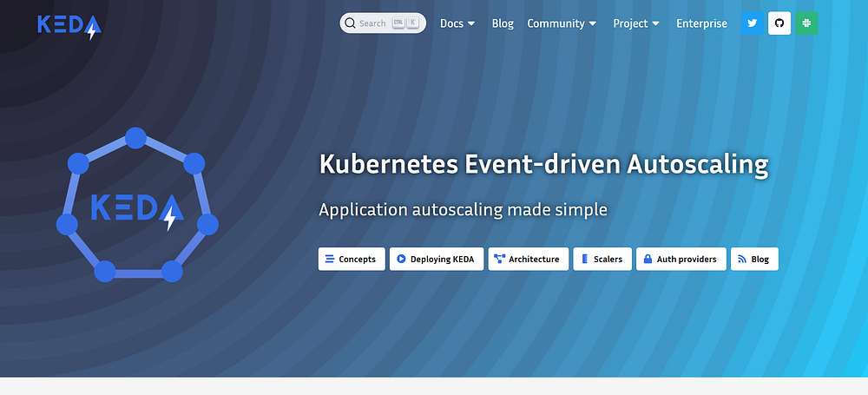Open the Slack icon link
The height and width of the screenshot is (395, 868).
click(x=806, y=23)
